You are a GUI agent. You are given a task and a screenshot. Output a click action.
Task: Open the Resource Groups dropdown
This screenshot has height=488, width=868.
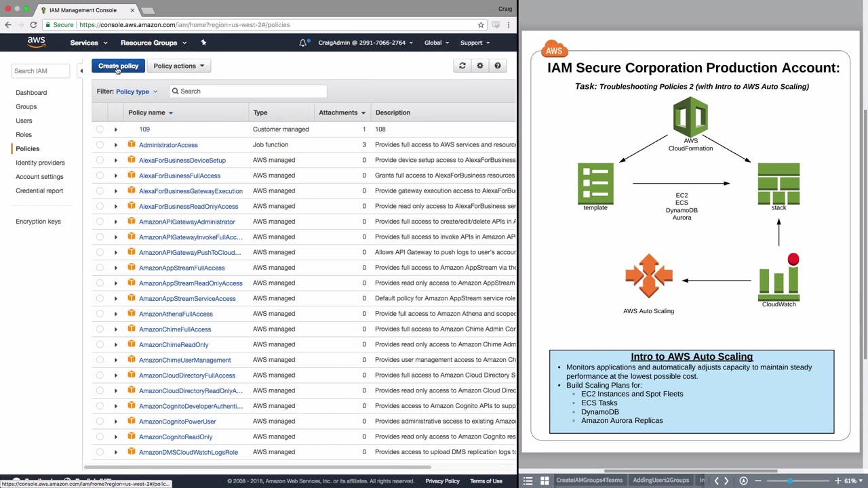154,43
